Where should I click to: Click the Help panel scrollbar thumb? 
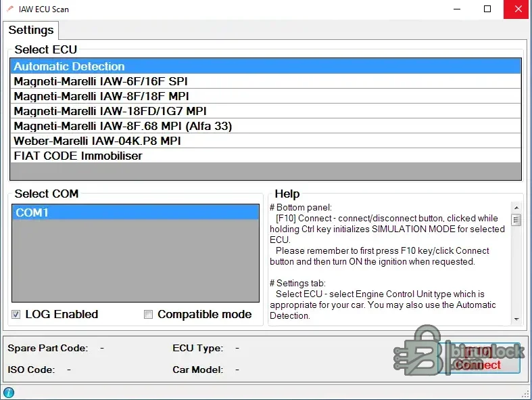[516, 220]
